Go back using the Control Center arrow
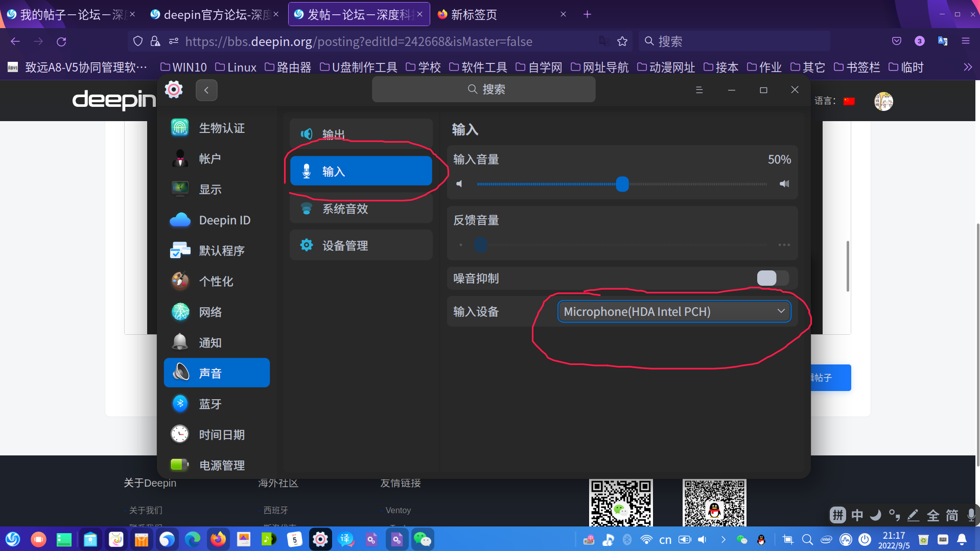The height and width of the screenshot is (551, 980). click(206, 89)
